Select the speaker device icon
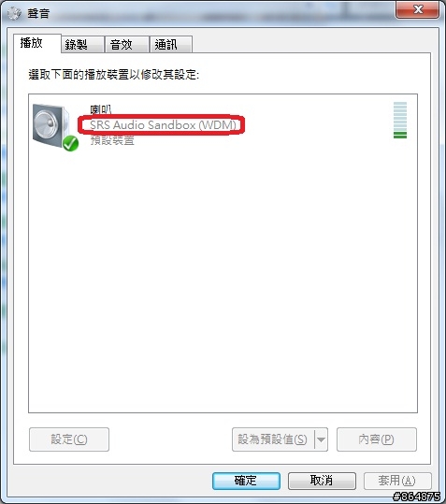446x504 pixels. pyautogui.click(x=51, y=125)
